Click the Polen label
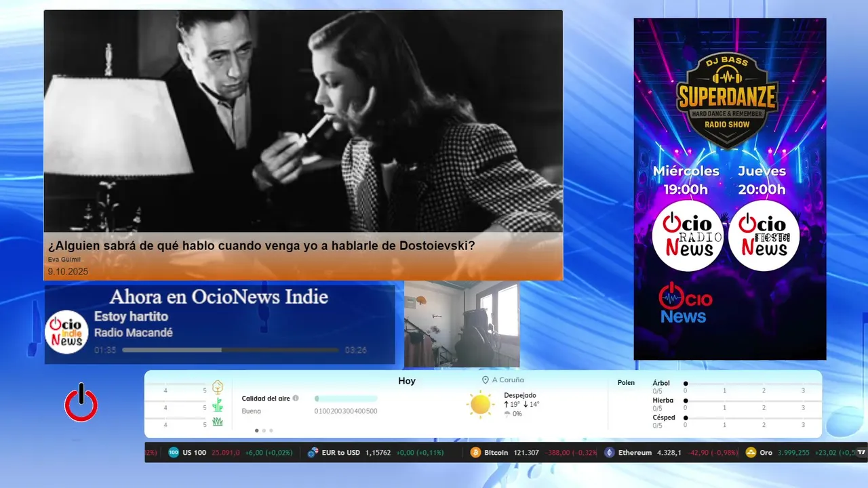The height and width of the screenshot is (488, 868). tap(626, 383)
